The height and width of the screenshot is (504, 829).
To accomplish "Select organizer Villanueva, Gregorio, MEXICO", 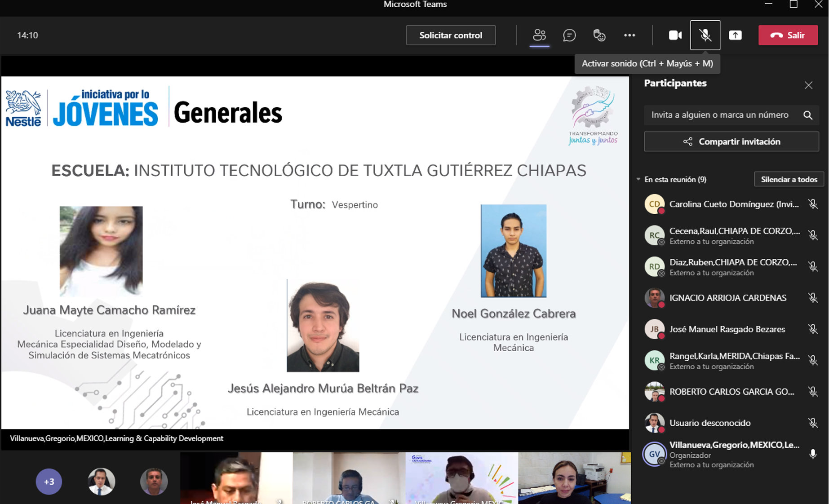I will 731,454.
